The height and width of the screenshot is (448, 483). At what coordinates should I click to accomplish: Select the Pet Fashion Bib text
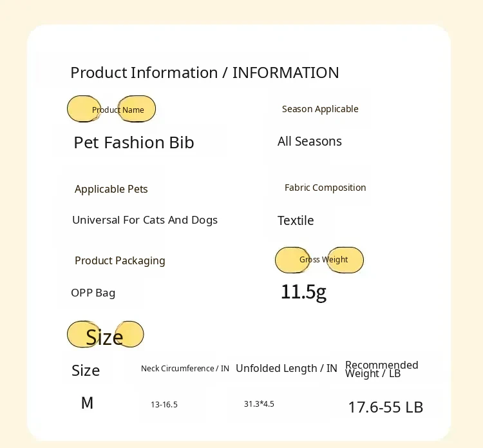tap(134, 142)
